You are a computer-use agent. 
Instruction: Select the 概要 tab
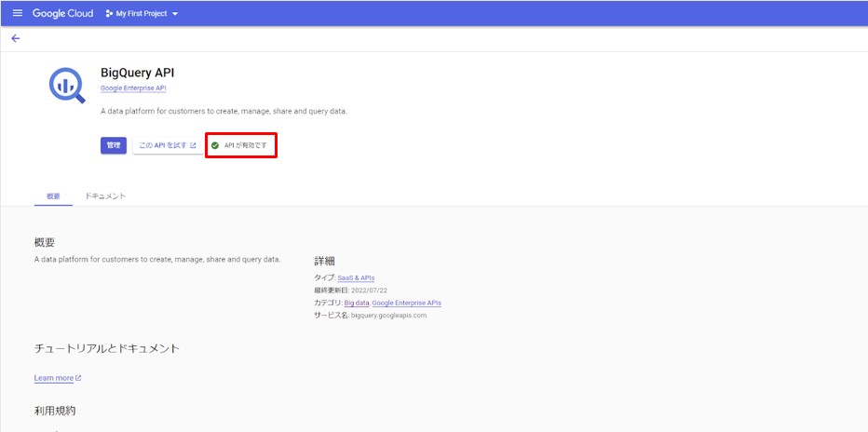(x=53, y=196)
